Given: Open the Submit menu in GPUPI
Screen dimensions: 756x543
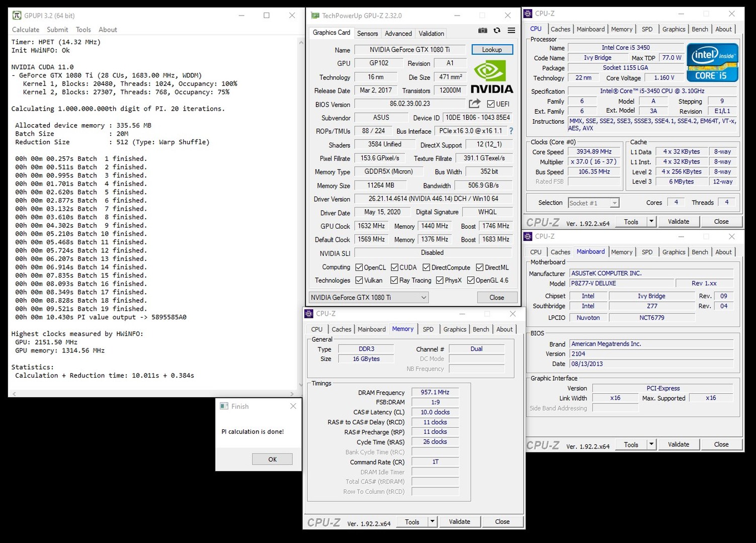Looking at the screenshot, I should click(x=57, y=30).
